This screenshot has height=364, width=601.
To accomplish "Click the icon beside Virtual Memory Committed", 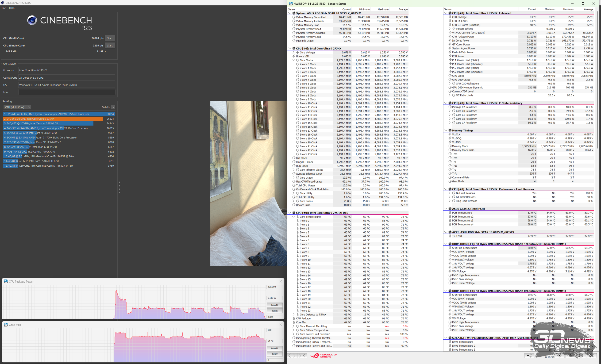I will (x=294, y=17).
